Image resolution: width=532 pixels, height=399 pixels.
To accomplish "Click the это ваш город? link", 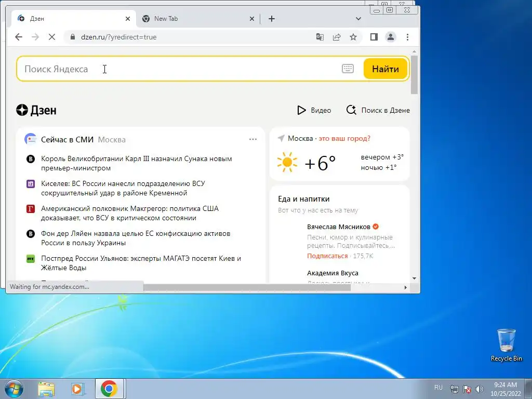I will click(345, 138).
